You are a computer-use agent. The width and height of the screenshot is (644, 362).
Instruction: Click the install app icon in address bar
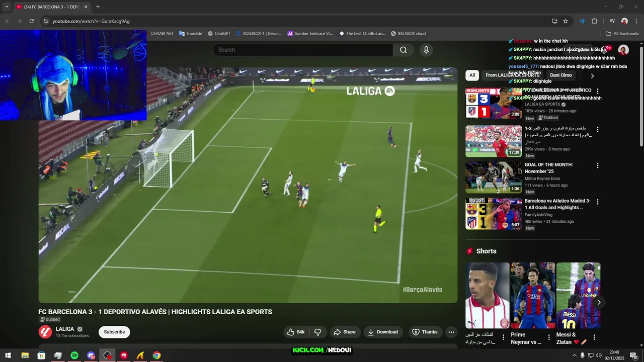[x=554, y=21]
